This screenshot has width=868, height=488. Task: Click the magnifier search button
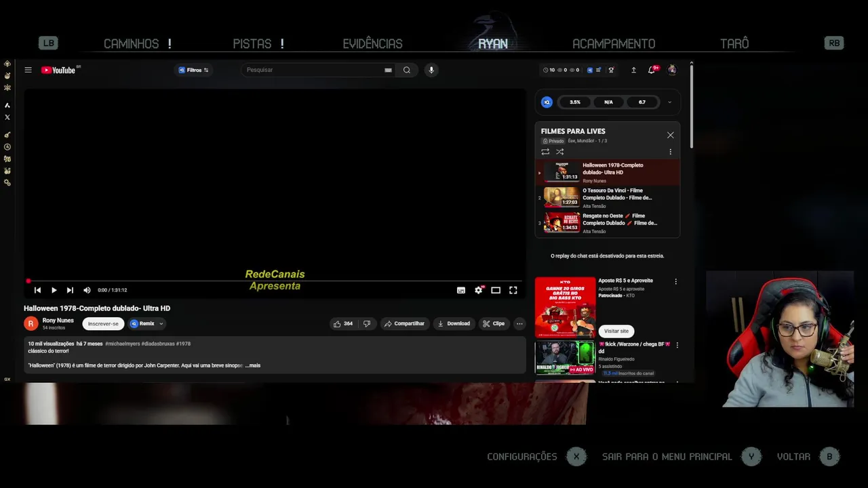[406, 70]
